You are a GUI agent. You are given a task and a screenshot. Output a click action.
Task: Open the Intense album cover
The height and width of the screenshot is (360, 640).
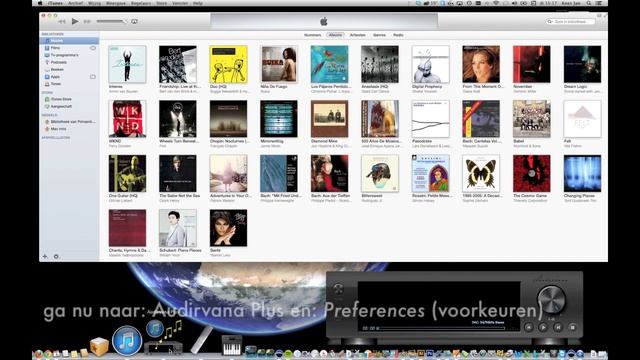click(x=127, y=64)
